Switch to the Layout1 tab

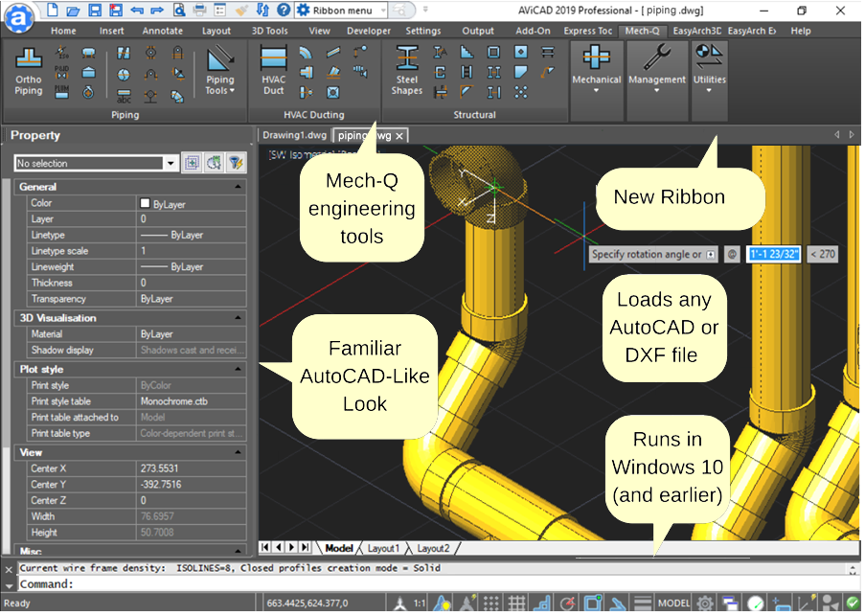(x=383, y=549)
